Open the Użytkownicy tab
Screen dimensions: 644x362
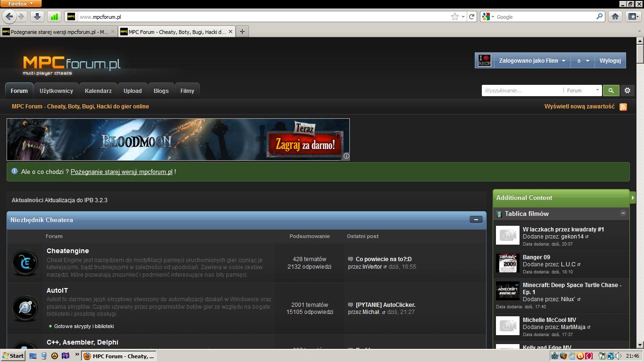(x=56, y=91)
